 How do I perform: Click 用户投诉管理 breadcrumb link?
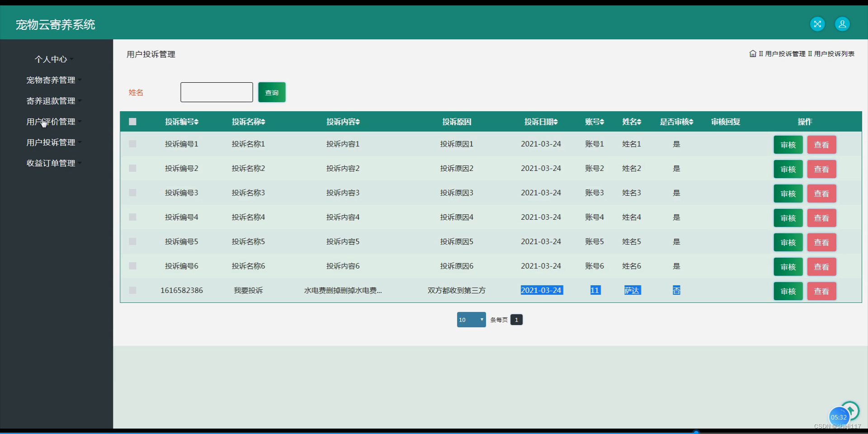pos(785,54)
